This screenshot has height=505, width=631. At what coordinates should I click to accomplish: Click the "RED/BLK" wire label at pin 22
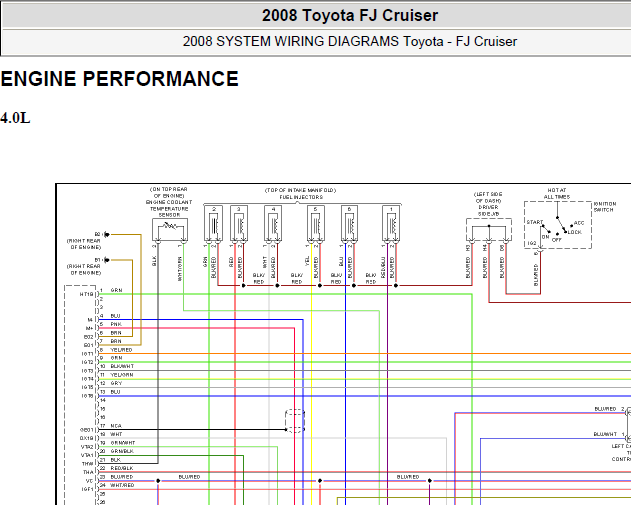pyautogui.click(x=122, y=468)
